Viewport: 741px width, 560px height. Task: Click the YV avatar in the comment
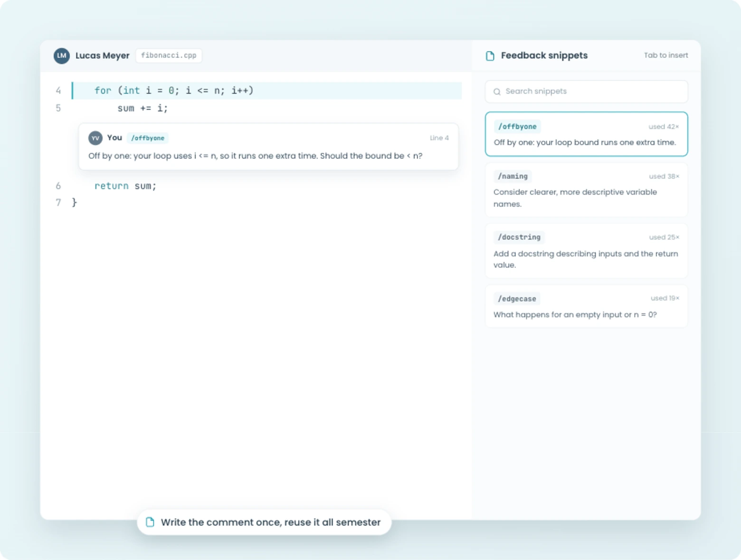click(95, 138)
